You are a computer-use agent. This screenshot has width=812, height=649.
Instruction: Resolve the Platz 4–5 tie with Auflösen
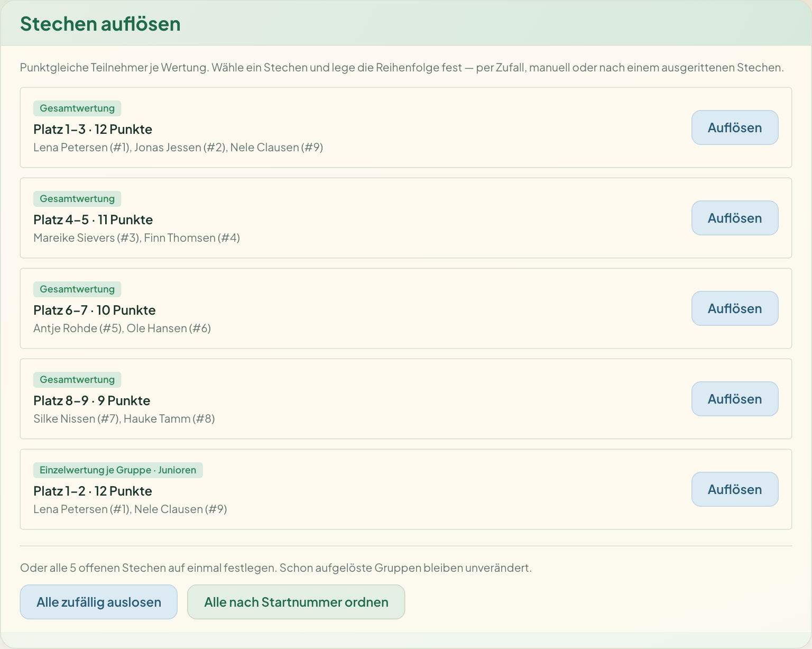pos(735,218)
